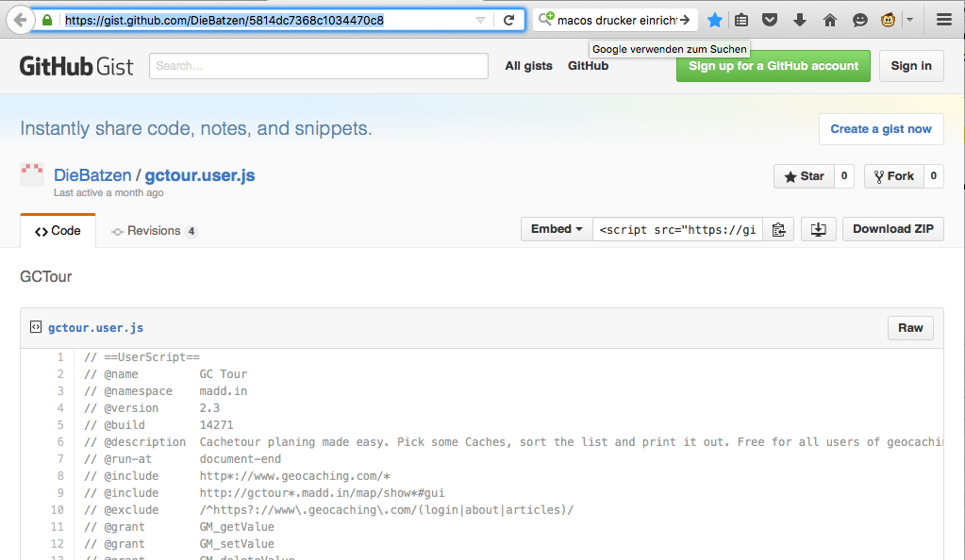Click the Sign in button

tap(911, 66)
